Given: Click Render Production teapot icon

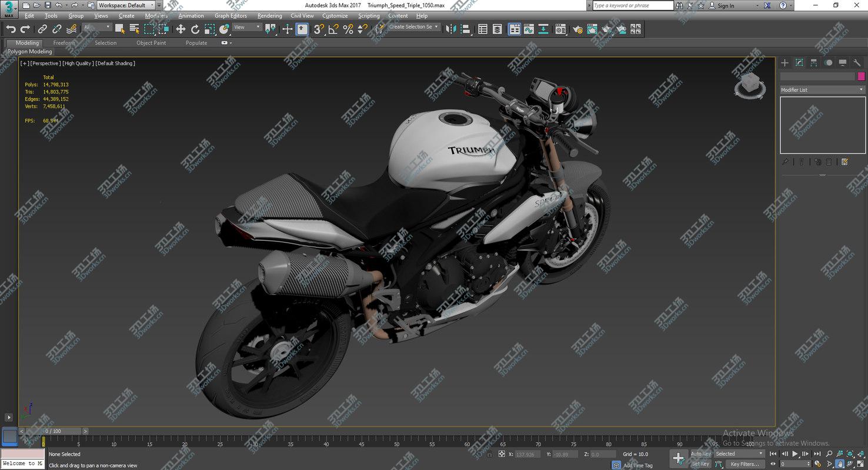Looking at the screenshot, I should pos(606,29).
